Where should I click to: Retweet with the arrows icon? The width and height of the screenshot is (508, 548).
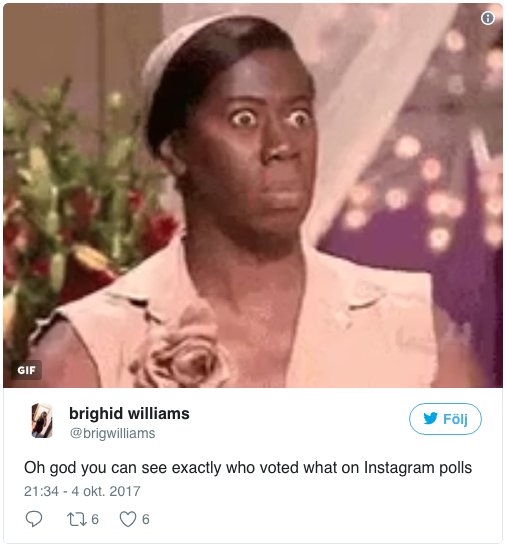pos(77,519)
